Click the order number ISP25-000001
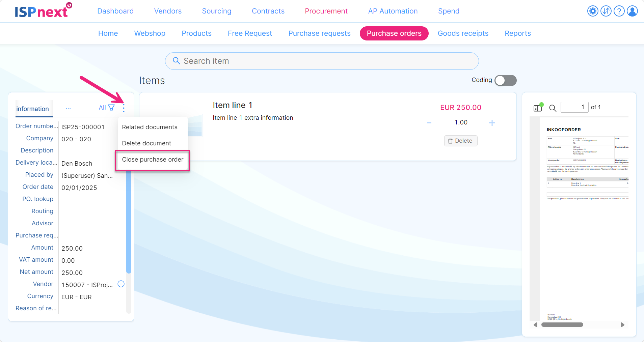 click(x=83, y=127)
